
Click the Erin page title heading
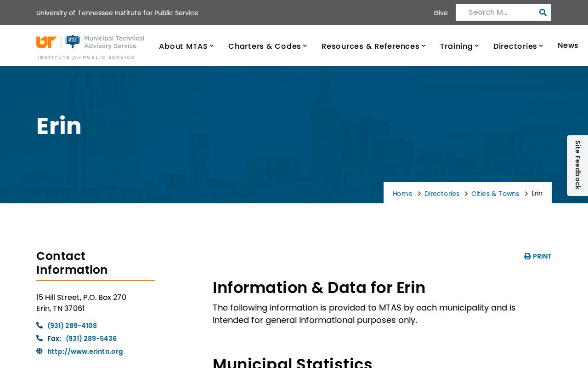click(59, 126)
